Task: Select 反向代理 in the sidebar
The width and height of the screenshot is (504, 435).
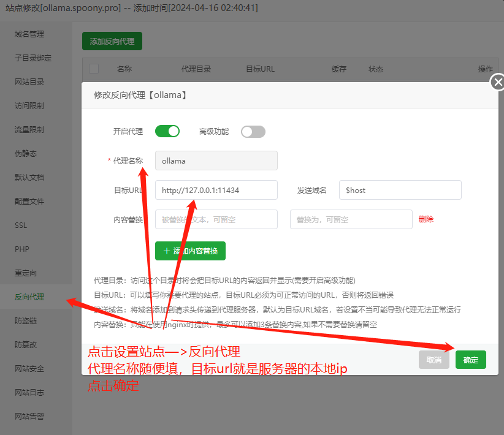Action: click(x=29, y=297)
